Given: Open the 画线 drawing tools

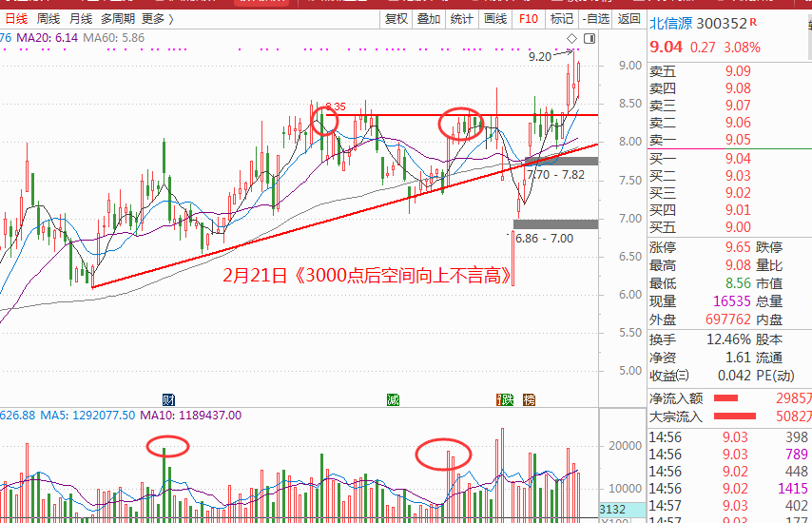Looking at the screenshot, I should point(495,19).
